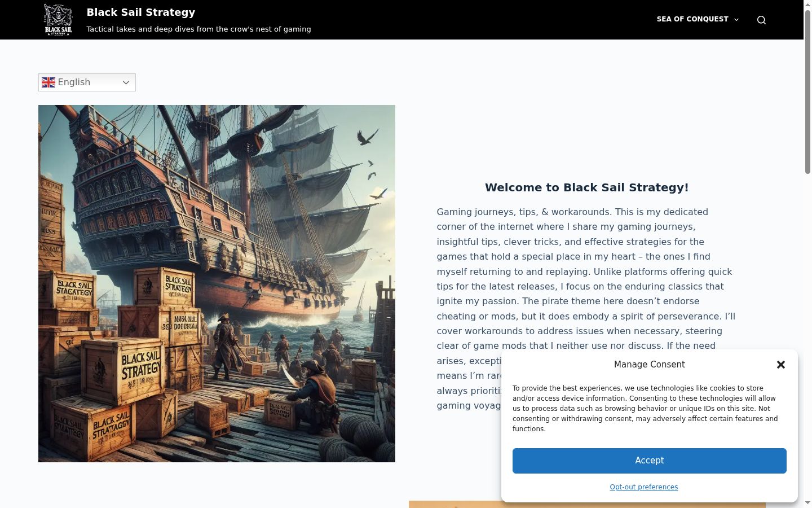Click the site tagline about crow's nest

click(x=198, y=29)
